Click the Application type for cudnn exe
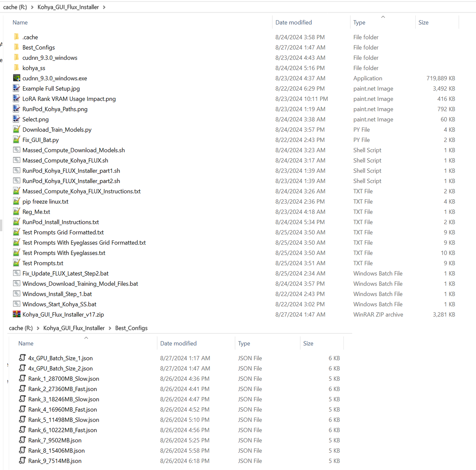The width and height of the screenshot is (476, 470). tap(368, 78)
